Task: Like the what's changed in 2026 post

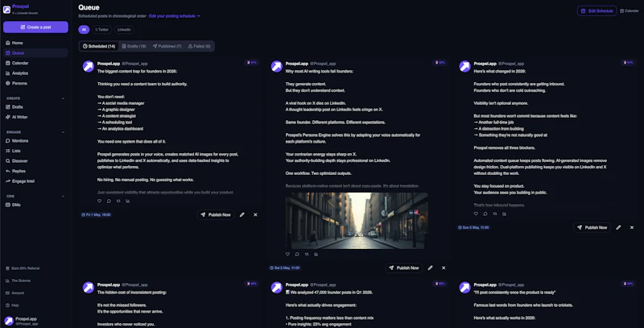Action: [476, 214]
